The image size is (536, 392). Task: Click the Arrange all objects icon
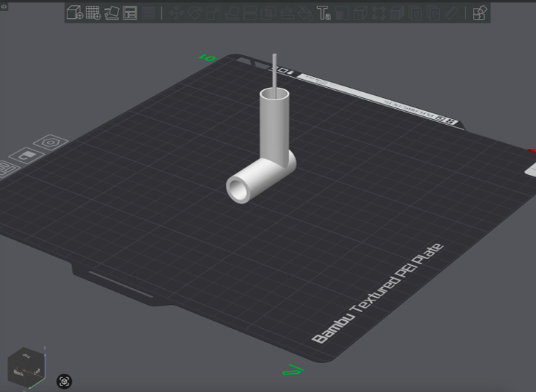(130, 12)
